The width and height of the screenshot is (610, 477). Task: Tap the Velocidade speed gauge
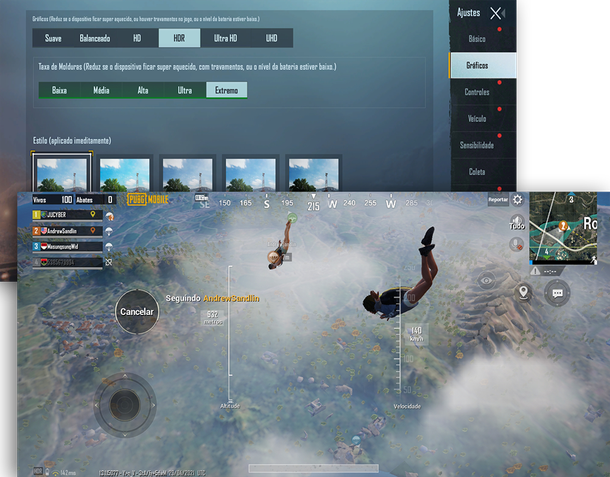(398, 335)
